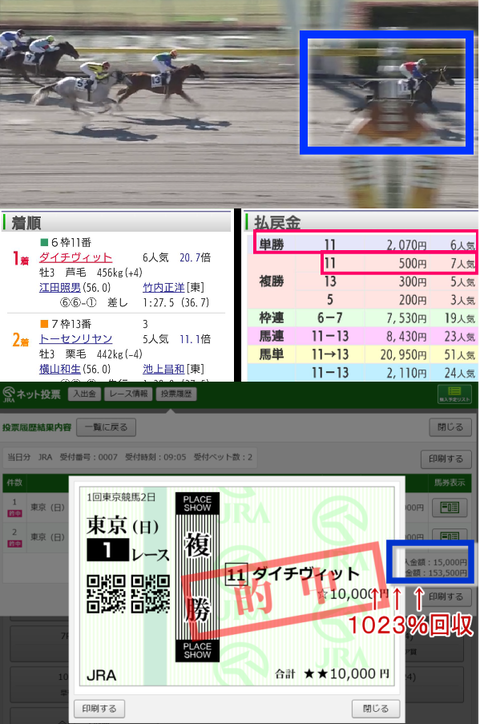Image resolution: width=480 pixels, height=724 pixels.
Task: Select the 20.7倍 odds value
Action: (195, 257)
